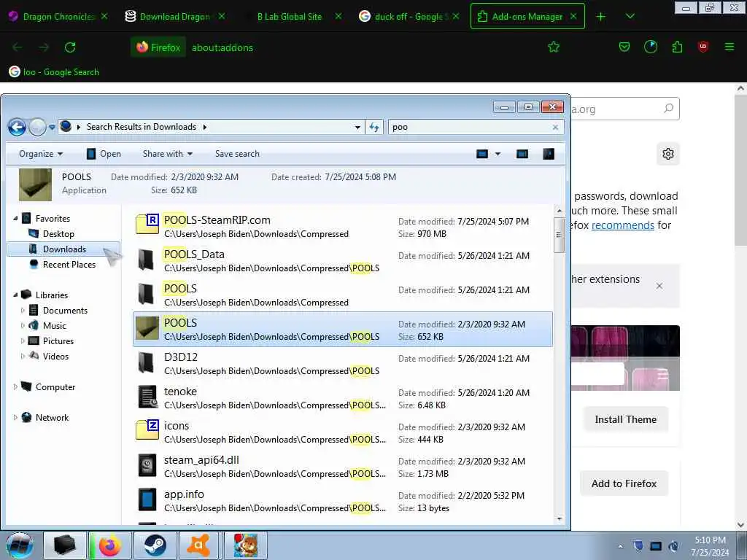Open the add-ons settings gear
Image resolution: width=747 pixels, height=560 pixels.
tap(668, 154)
